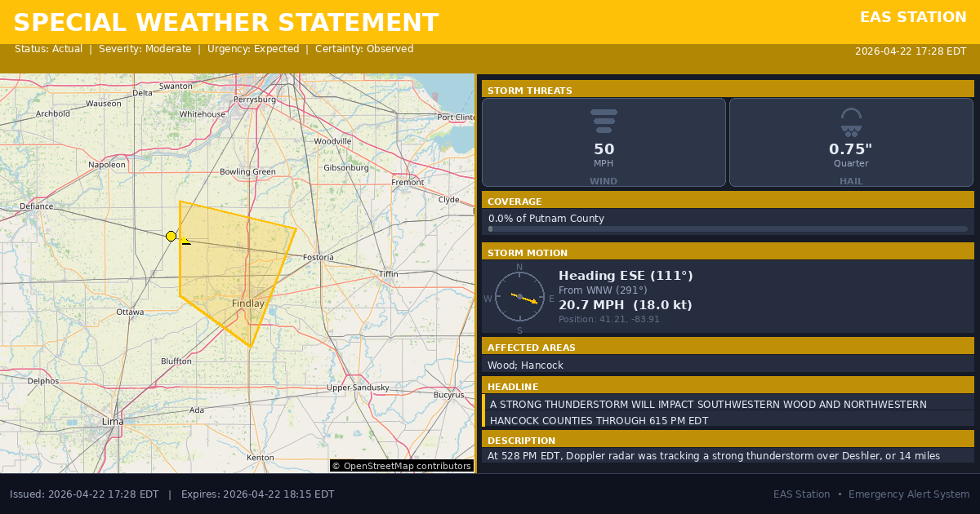Open the OpenStreetMap contributors attribution
This screenshot has width=980, height=514.
click(x=402, y=466)
